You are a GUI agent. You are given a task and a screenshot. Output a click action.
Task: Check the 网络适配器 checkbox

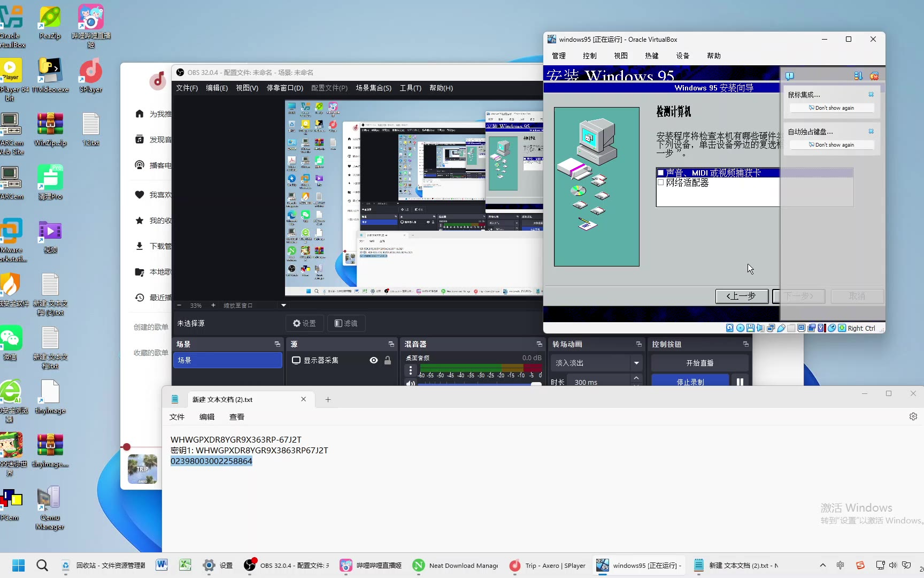pyautogui.click(x=661, y=182)
